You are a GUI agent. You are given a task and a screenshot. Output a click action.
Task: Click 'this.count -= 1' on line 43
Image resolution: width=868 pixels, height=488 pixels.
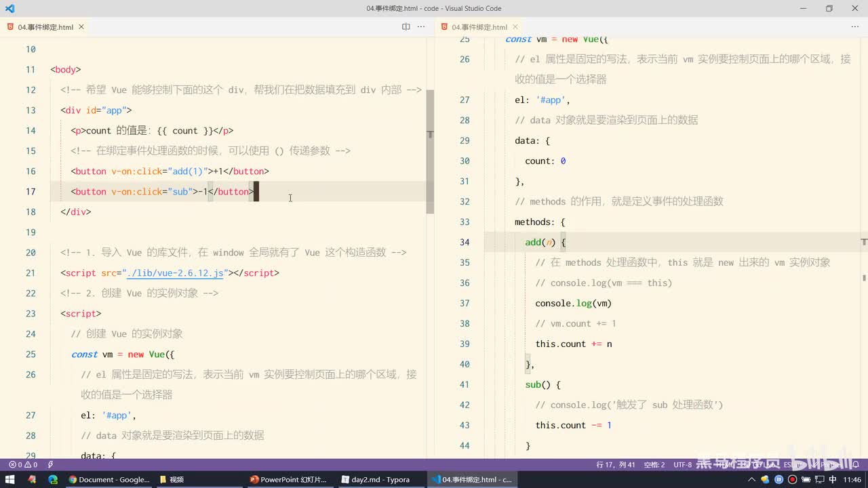click(574, 425)
